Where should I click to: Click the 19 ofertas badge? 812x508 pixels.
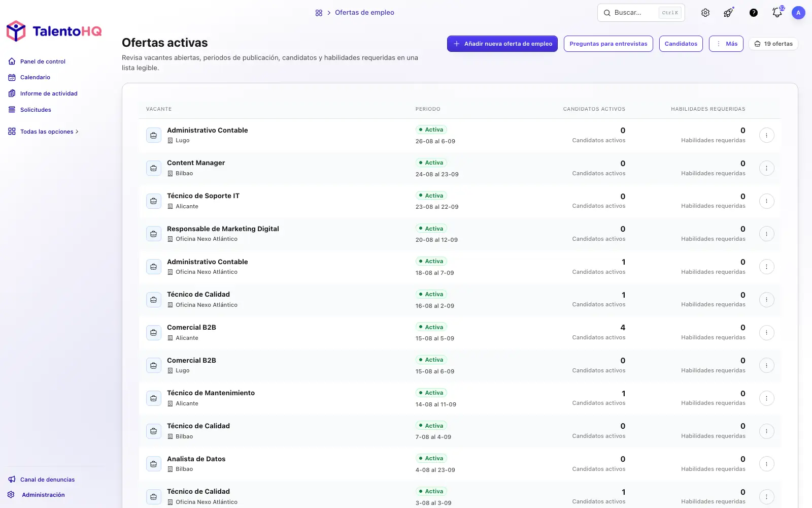[773, 44]
